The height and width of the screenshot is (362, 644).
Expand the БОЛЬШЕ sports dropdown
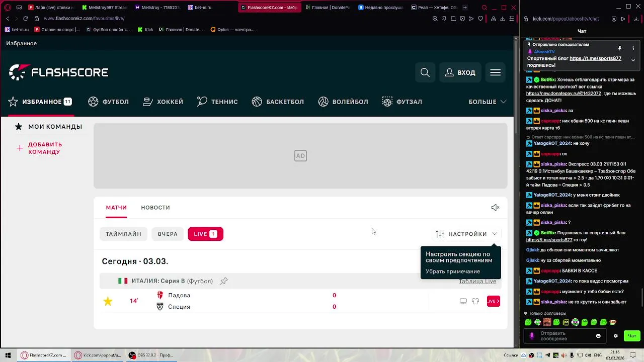point(487,102)
